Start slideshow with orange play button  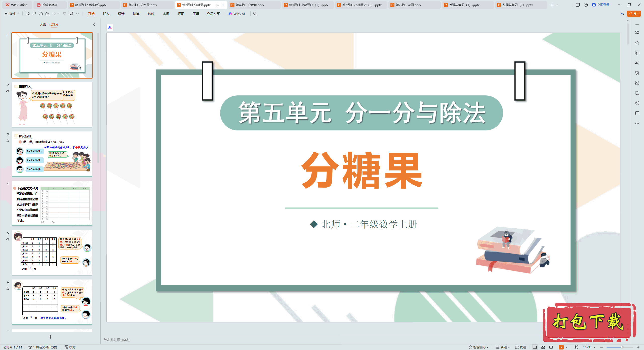(561, 347)
